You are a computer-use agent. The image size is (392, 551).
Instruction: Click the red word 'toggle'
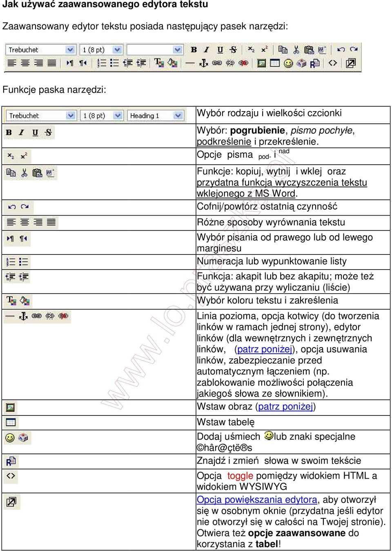click(240, 475)
